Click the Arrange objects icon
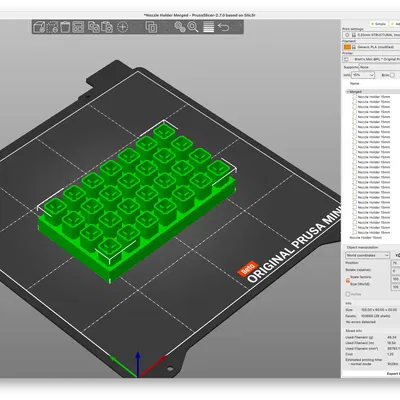 tap(78, 27)
